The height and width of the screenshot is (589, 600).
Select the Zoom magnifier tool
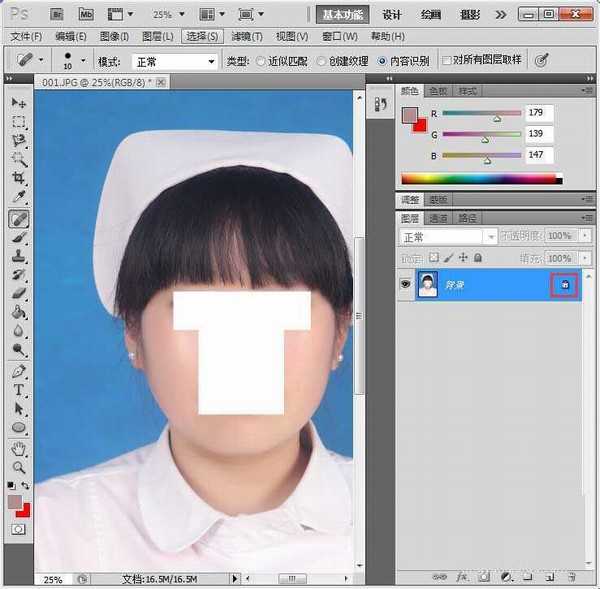click(x=18, y=467)
